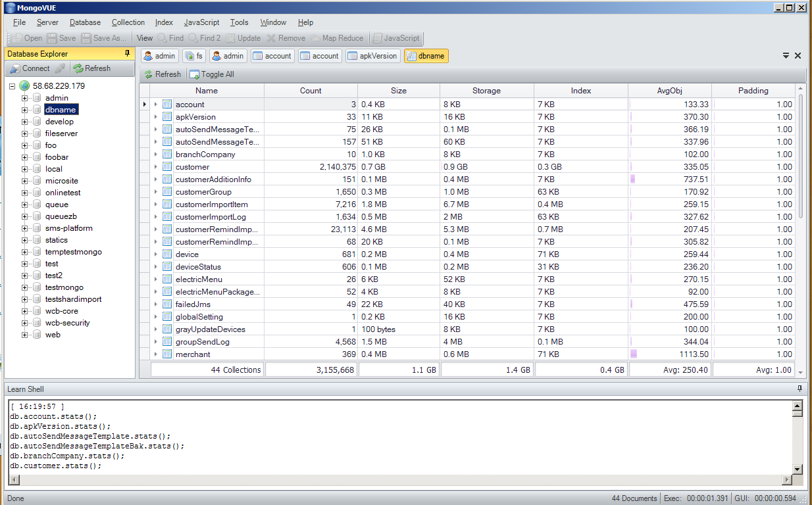
Task: Switch to the fs tab
Action: point(194,56)
